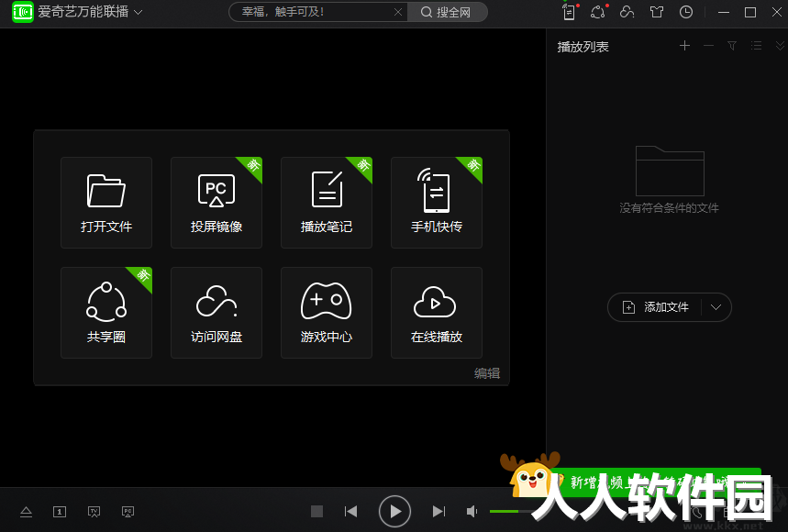
Task: Open the 共享圈 tile in the center grid
Action: click(x=106, y=313)
